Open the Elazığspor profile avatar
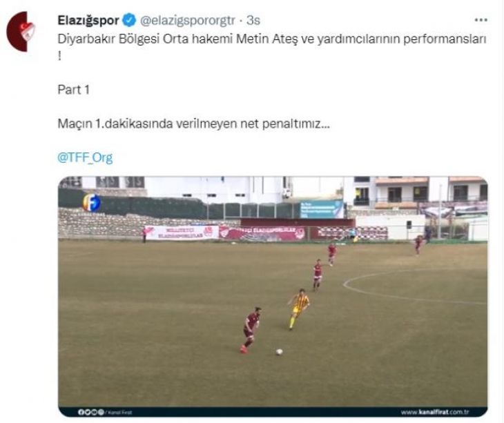Viewport: 504px width, 423px height. click(21, 31)
